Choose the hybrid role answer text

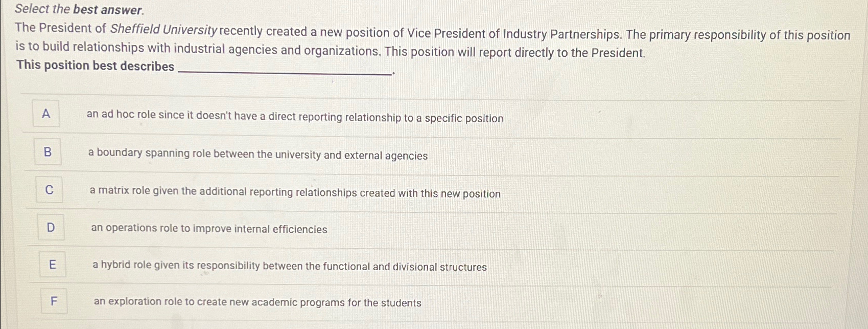[x=290, y=266]
